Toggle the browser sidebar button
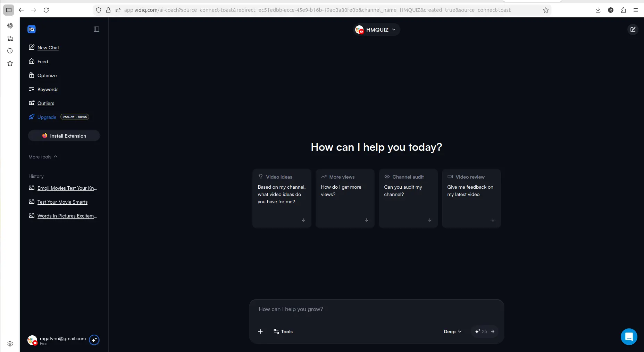The height and width of the screenshot is (352, 644). tap(9, 10)
